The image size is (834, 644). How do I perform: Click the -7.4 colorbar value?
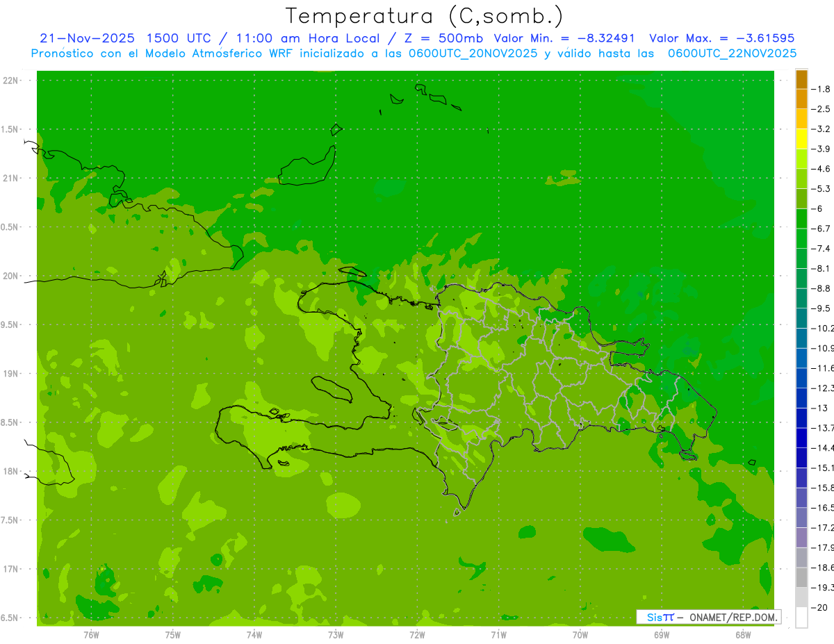[821, 249]
